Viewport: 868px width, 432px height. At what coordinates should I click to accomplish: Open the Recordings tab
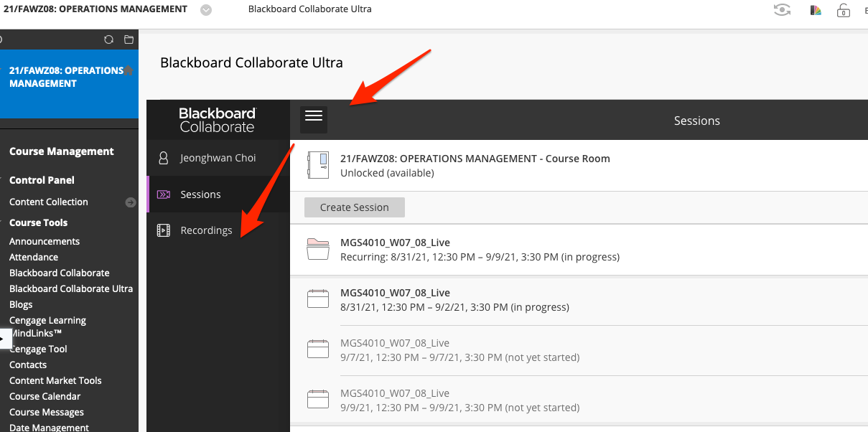[218, 230]
